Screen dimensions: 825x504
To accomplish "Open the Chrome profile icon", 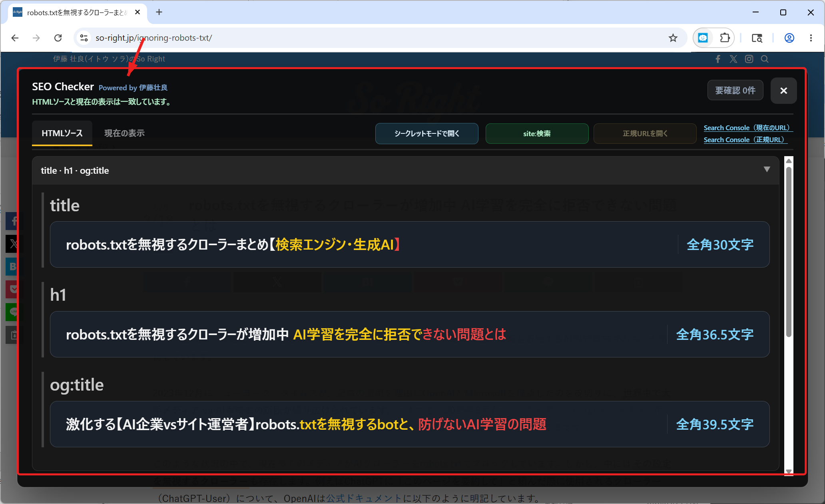I will click(x=789, y=38).
